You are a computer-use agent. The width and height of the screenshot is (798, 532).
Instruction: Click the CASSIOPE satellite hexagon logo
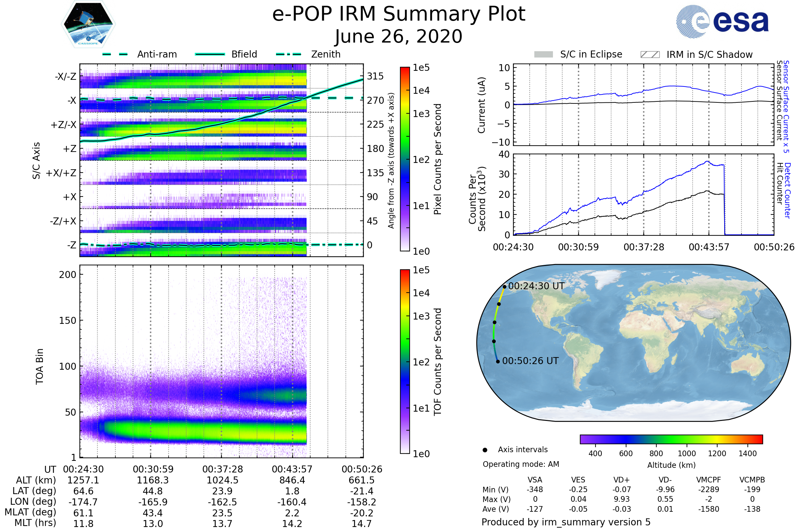(88, 24)
